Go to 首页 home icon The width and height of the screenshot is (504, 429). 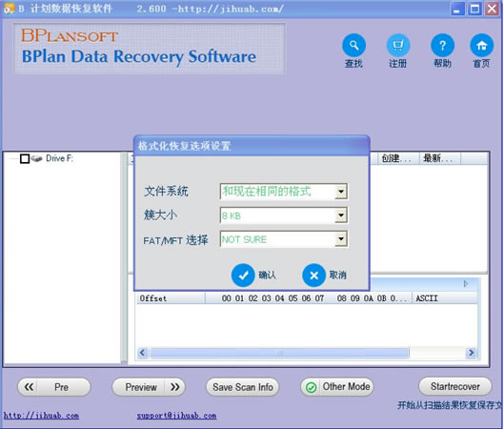click(481, 46)
